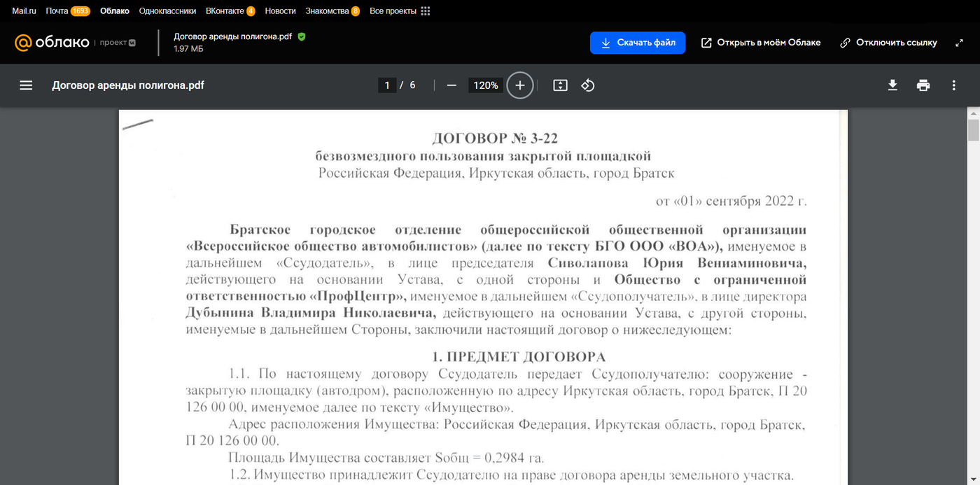Click the fit to page icon
The image size is (980, 485).
point(560,85)
